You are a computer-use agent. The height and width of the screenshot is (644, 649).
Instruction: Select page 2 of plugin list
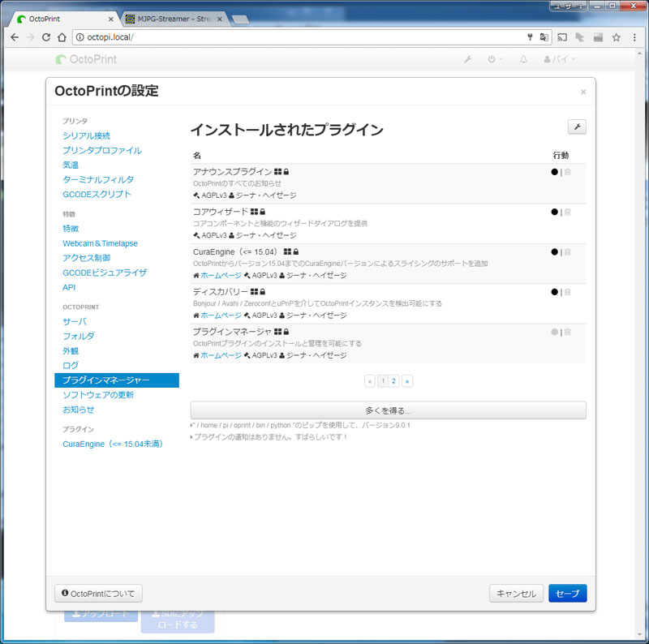point(394,381)
